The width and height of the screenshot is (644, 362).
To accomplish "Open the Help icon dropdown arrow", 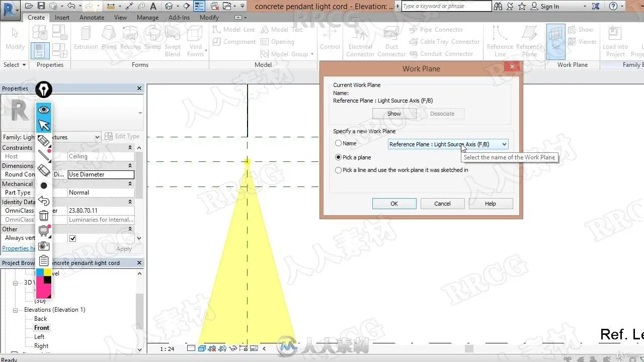I will pyautogui.click(x=623, y=7).
